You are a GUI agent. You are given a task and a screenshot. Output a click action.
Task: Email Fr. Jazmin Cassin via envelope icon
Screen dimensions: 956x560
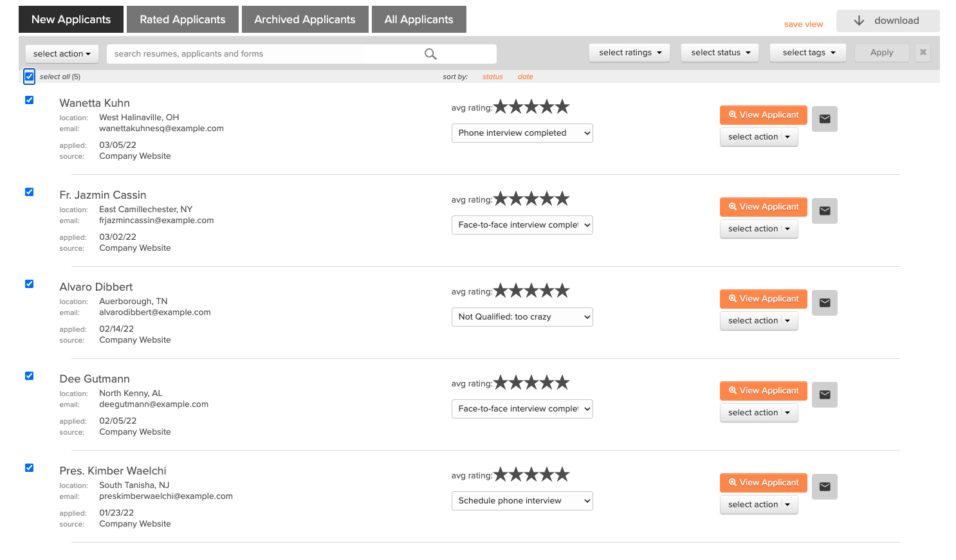[x=825, y=211]
